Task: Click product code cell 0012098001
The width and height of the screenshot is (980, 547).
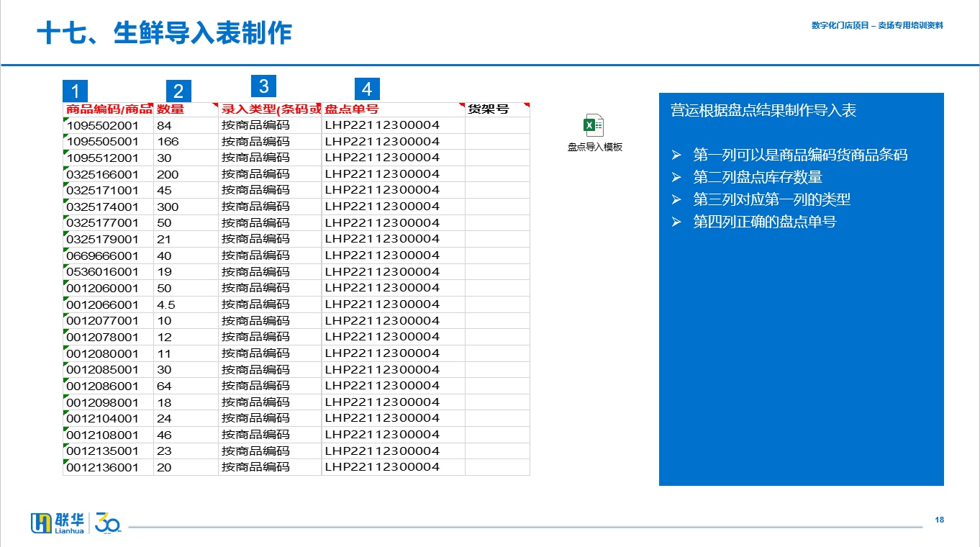Action: (109, 402)
